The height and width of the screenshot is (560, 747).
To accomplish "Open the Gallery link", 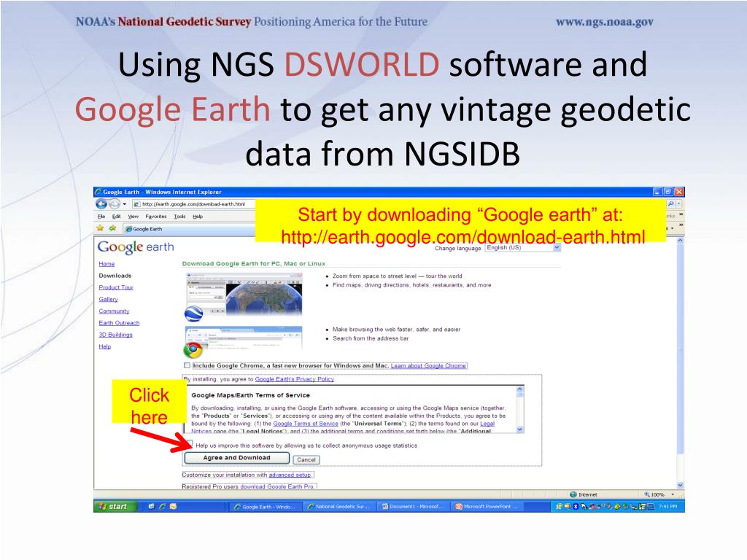I will point(108,300).
